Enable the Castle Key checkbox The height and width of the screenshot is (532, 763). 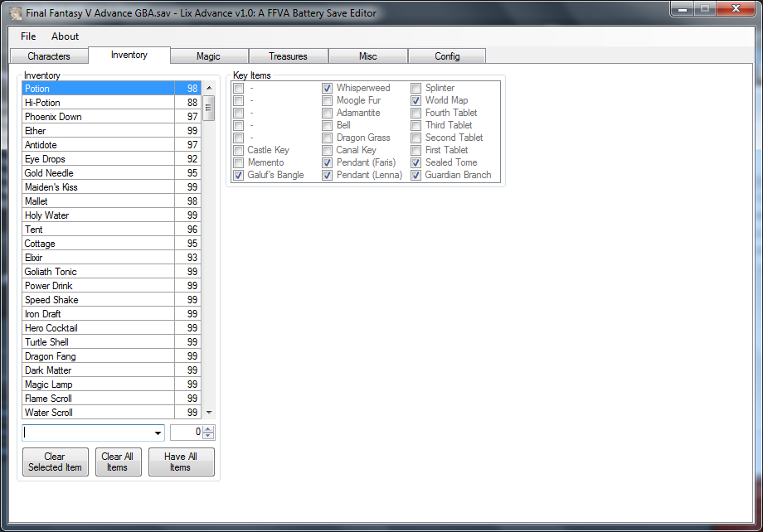tap(239, 151)
